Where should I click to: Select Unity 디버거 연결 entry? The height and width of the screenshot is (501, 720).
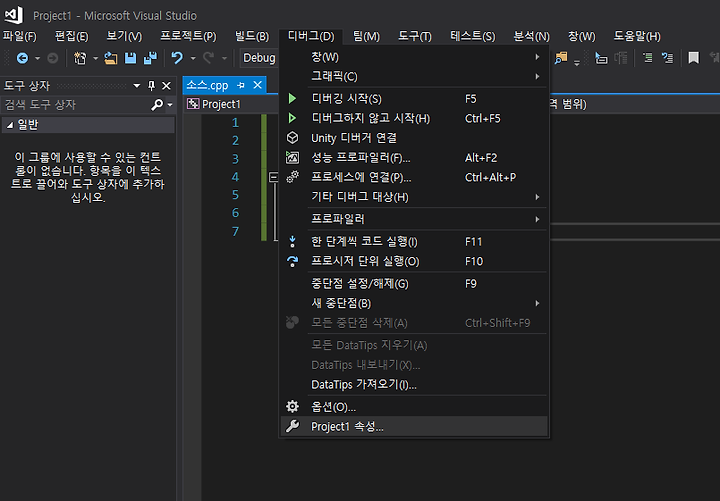[414, 138]
